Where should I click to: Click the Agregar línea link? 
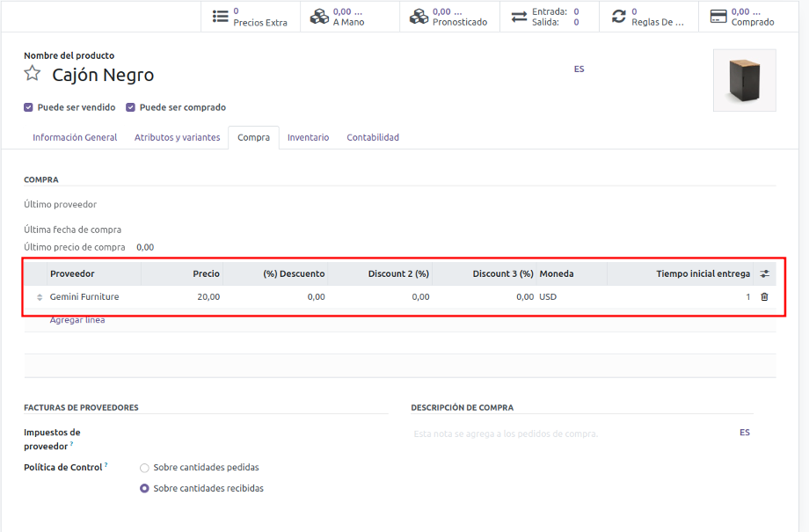coord(77,320)
